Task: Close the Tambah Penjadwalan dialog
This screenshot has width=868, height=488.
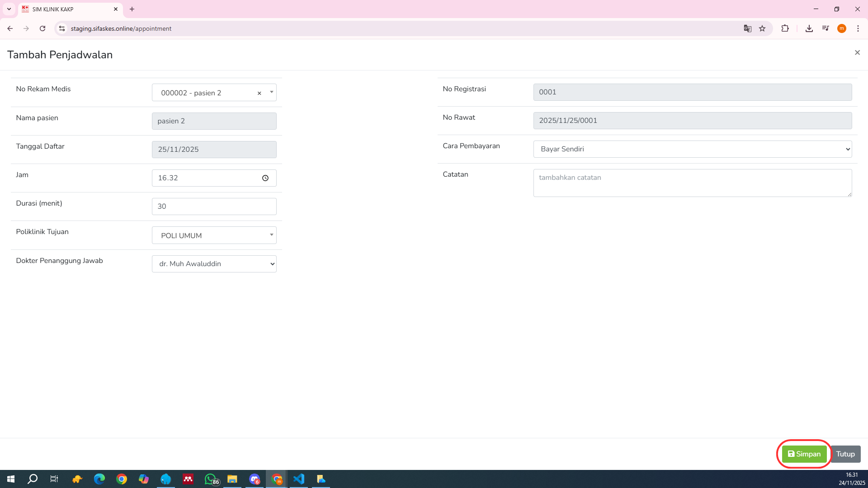Action: tap(857, 52)
